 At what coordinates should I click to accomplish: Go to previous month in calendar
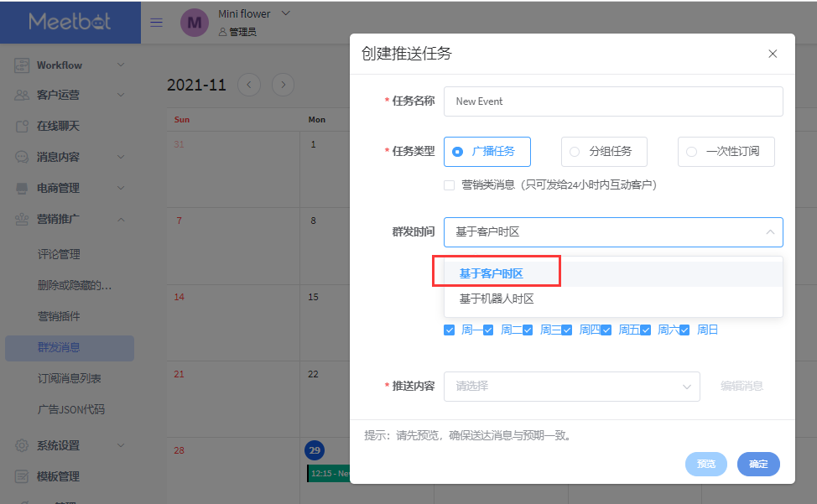[x=249, y=85]
